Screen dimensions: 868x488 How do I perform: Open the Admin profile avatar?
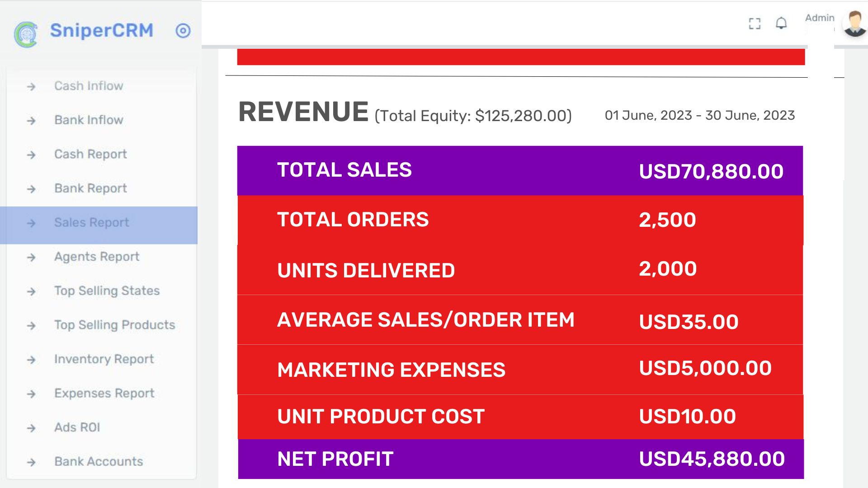pyautogui.click(x=855, y=23)
